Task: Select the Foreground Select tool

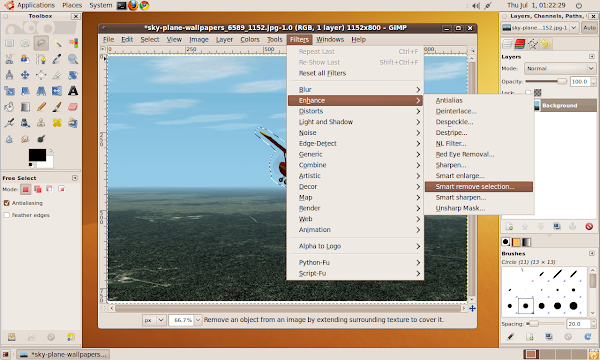Action: coord(25,59)
